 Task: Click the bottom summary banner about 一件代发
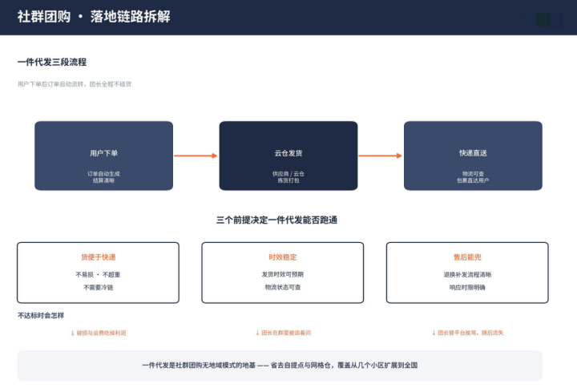point(280,365)
